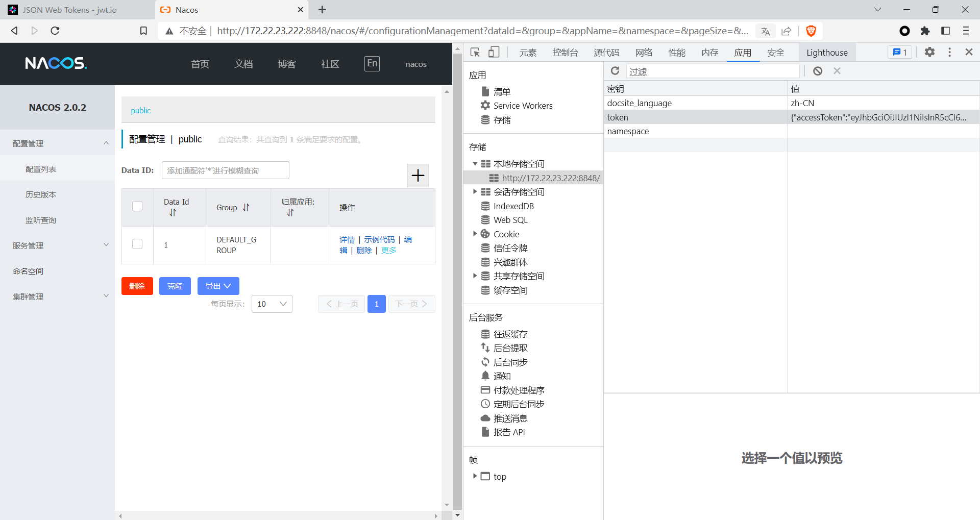Collapse 本地存储空间 tree node

click(475, 164)
